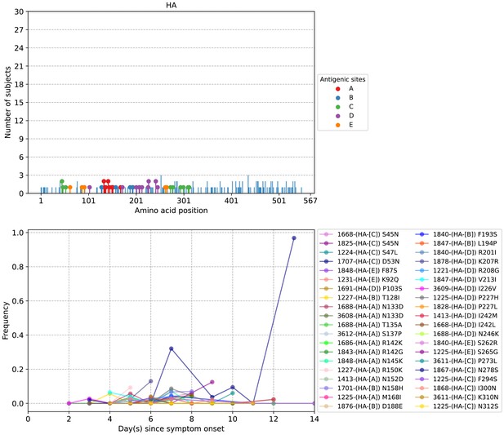Select legend entry '3609-(HA-[D]) I226V'
This screenshot has width=504, height=435.
coord(456,289)
